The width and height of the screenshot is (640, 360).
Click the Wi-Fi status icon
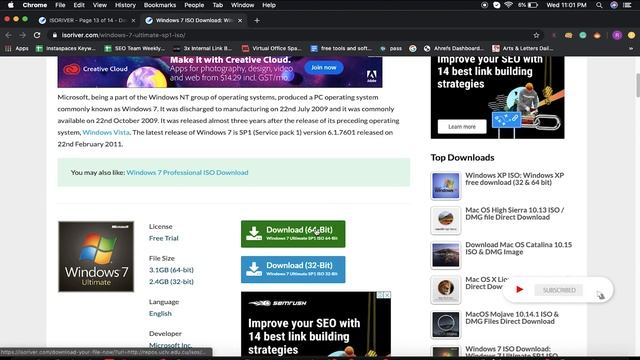coord(508,5)
